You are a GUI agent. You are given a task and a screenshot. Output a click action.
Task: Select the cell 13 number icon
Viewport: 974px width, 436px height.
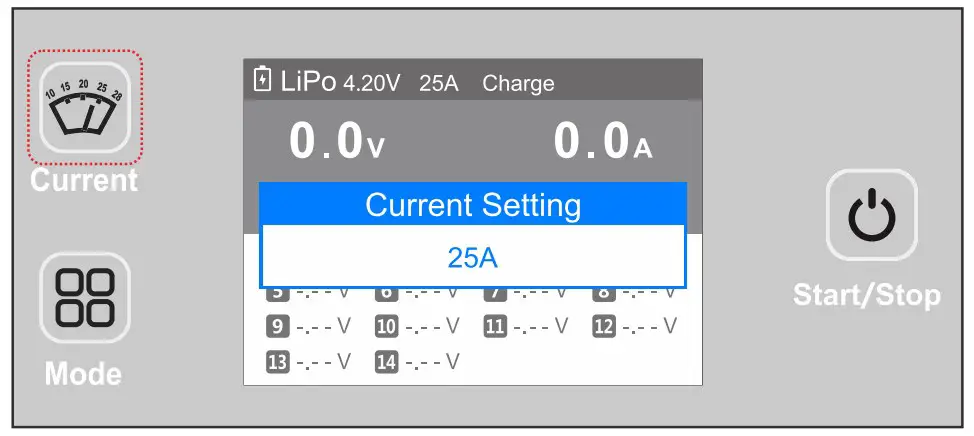pos(277,362)
